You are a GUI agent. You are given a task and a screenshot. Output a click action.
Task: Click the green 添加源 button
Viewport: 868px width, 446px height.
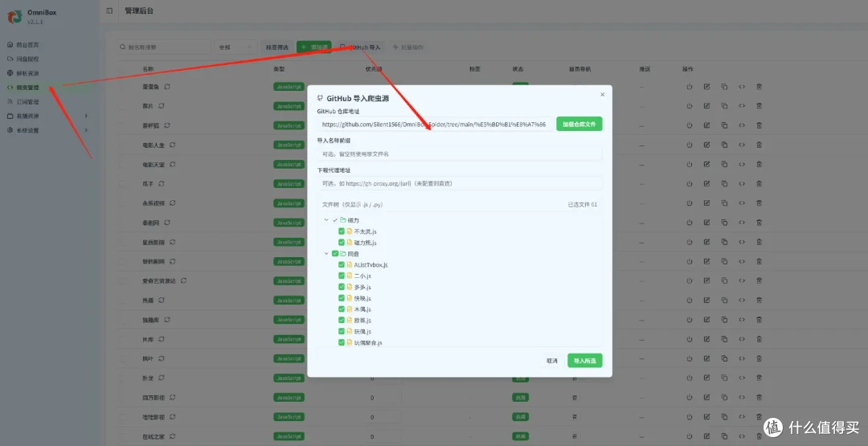point(314,47)
